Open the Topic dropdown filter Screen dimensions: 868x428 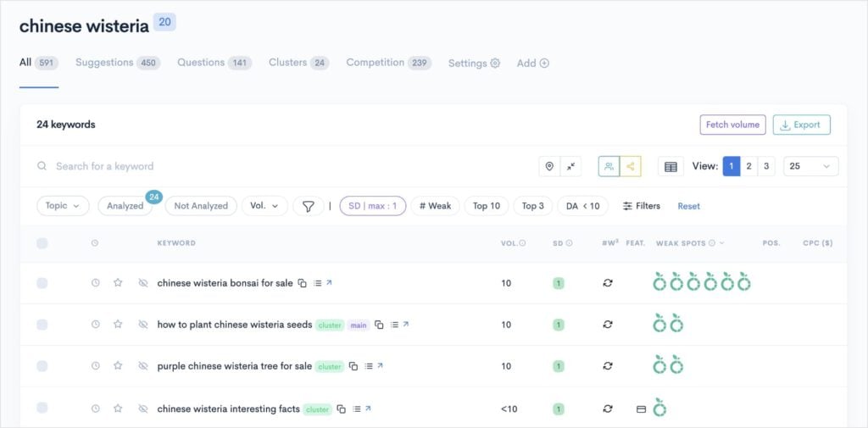tap(63, 206)
